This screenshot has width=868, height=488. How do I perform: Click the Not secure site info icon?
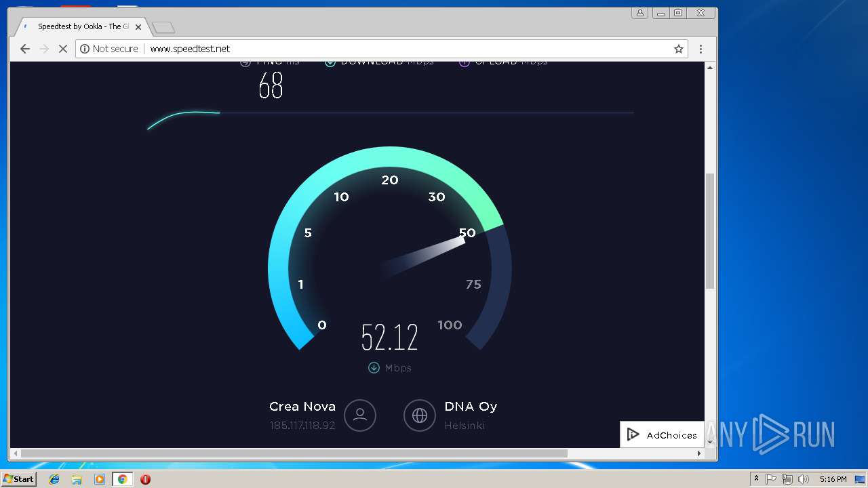pyautogui.click(x=85, y=49)
